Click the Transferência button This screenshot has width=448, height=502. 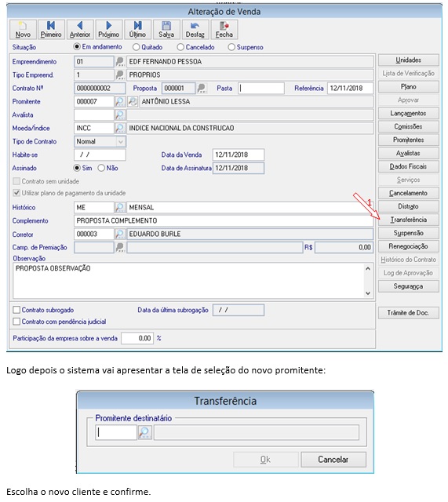point(408,220)
